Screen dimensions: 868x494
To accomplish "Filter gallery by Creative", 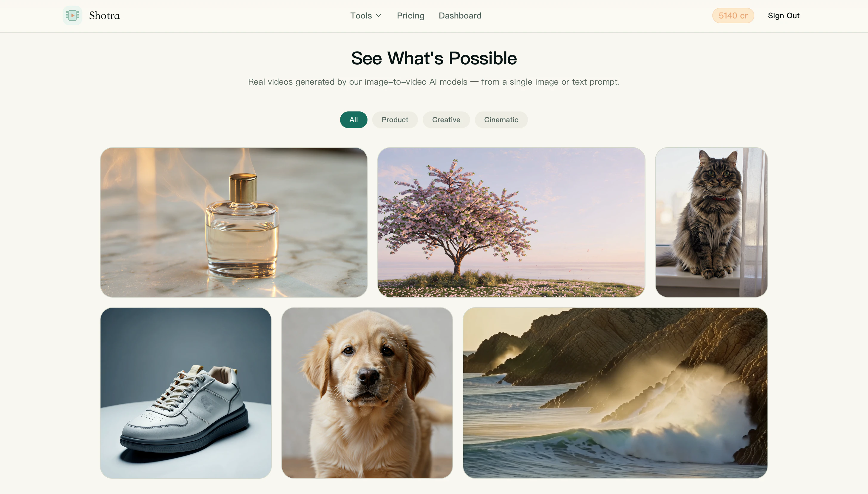I will pyautogui.click(x=446, y=120).
